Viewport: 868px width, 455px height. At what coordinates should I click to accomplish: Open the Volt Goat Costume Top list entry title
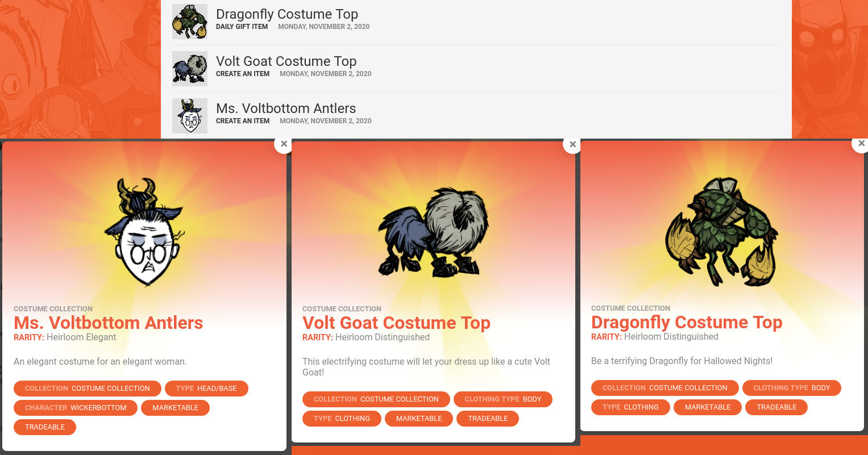pos(286,61)
